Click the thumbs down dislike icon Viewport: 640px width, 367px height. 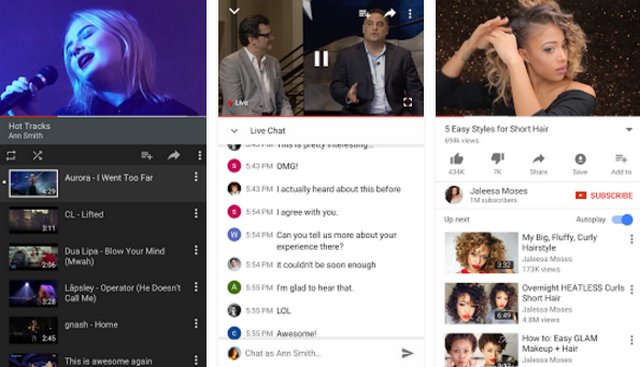point(498,158)
